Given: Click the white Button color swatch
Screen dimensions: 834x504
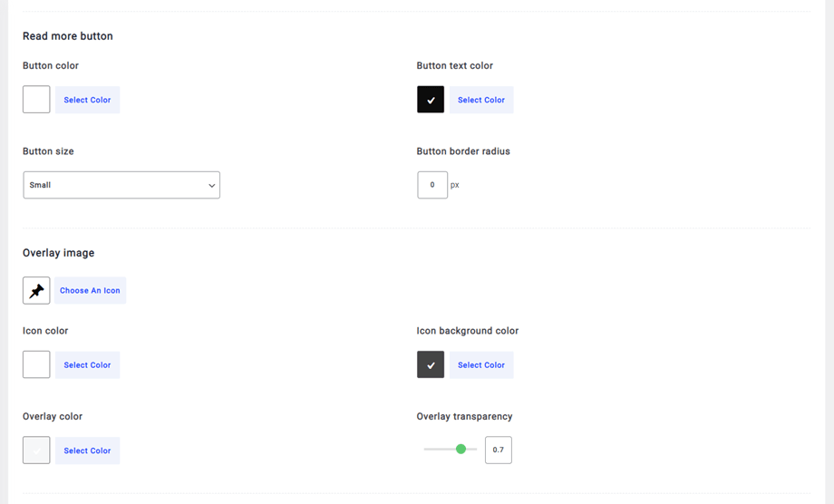Looking at the screenshot, I should (36, 100).
